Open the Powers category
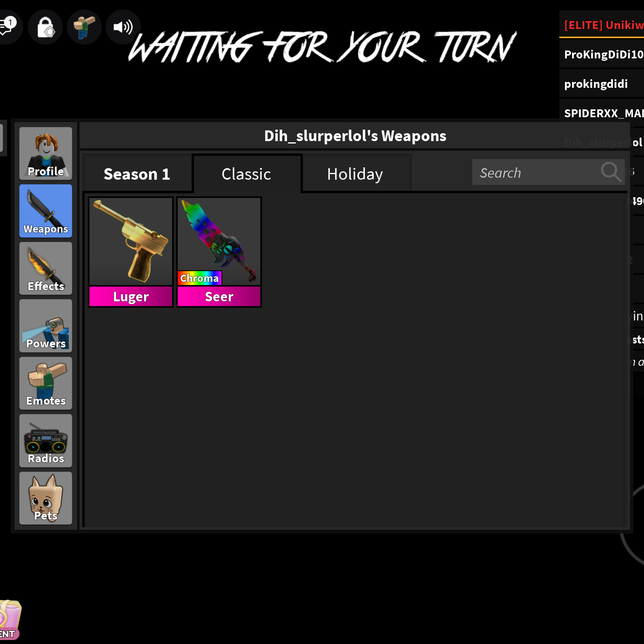Viewport: 644px width, 644px height. click(46, 326)
